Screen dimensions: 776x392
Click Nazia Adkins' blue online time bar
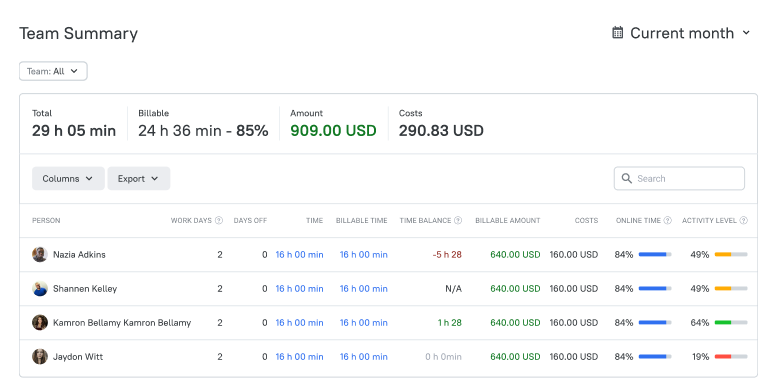click(x=655, y=254)
